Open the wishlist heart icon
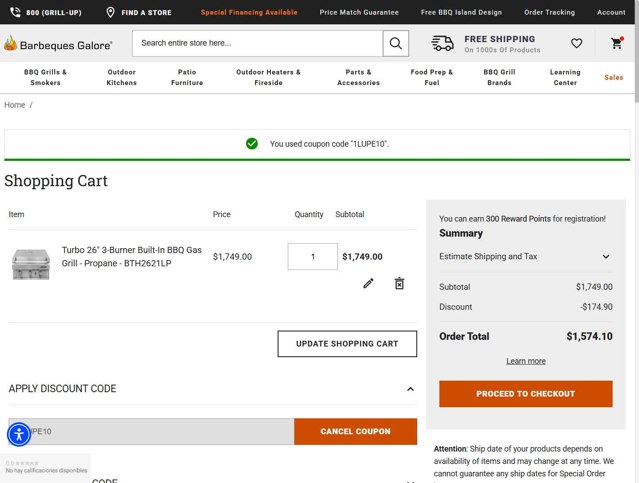Screen dimensions: 639x483 click(x=576, y=43)
